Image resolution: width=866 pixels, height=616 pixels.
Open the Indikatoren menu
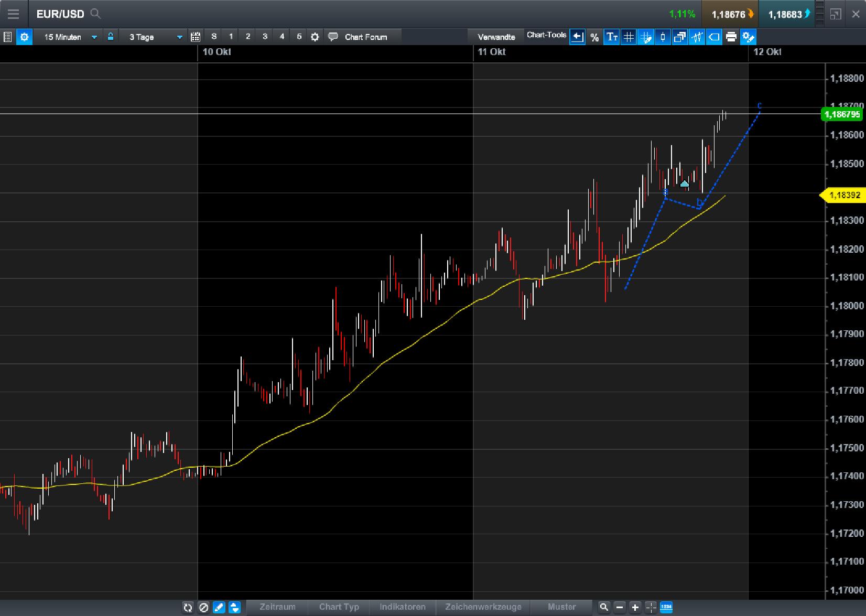point(403,607)
